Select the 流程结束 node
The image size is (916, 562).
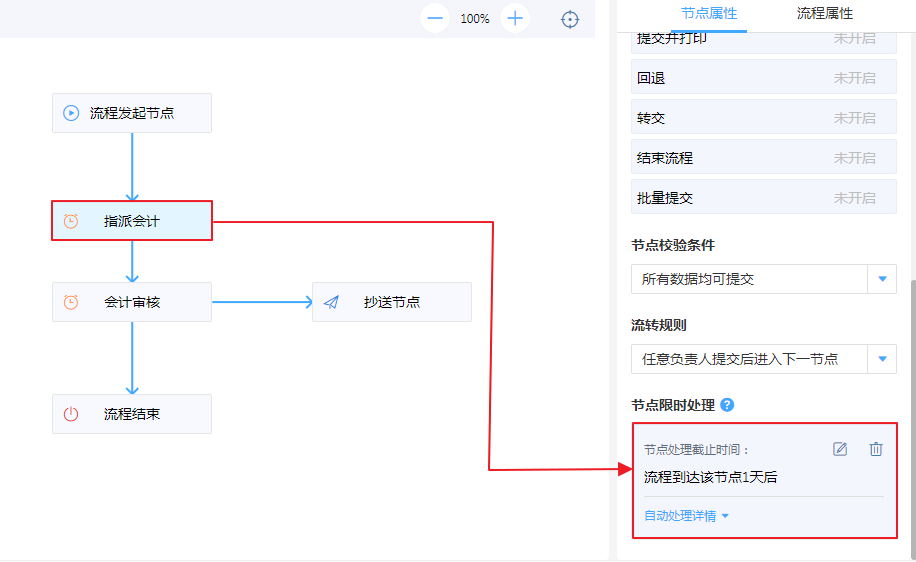132,414
